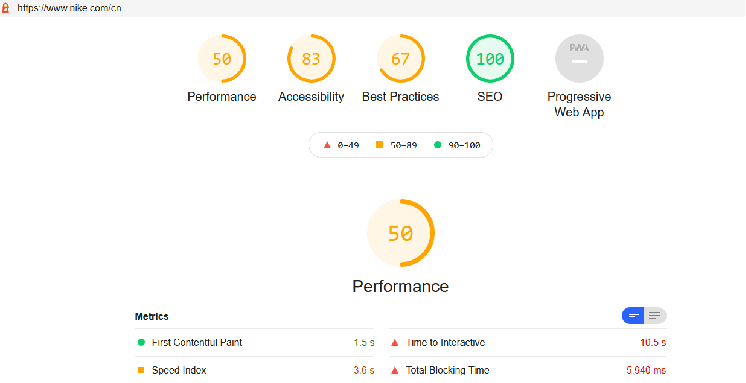Viewport: 746px width, 383px height.
Task: Click red triangle beside Time to Interactive
Action: (394, 343)
